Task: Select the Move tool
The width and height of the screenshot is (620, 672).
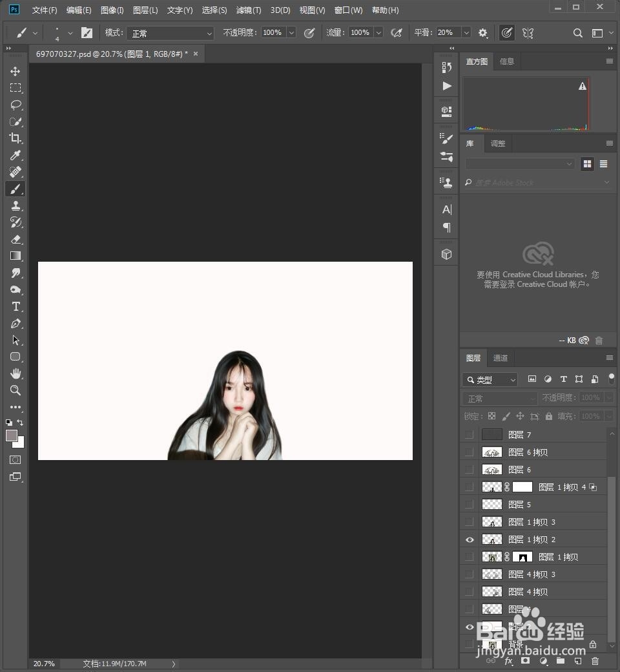Action: pyautogui.click(x=15, y=71)
